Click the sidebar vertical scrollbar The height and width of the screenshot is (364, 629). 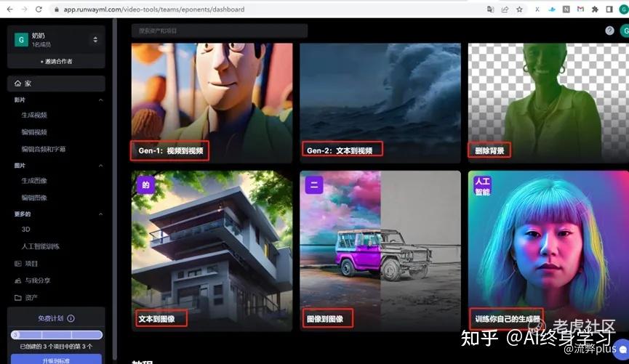tap(115, 188)
